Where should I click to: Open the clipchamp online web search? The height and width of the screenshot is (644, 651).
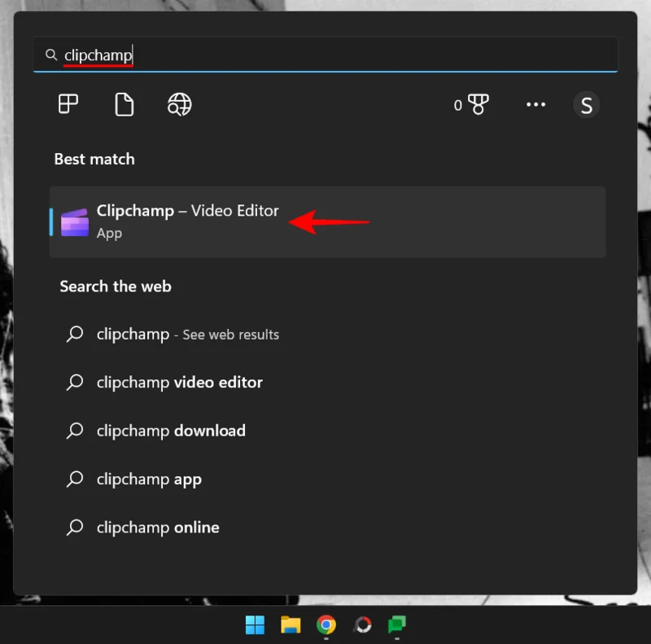pos(157,527)
